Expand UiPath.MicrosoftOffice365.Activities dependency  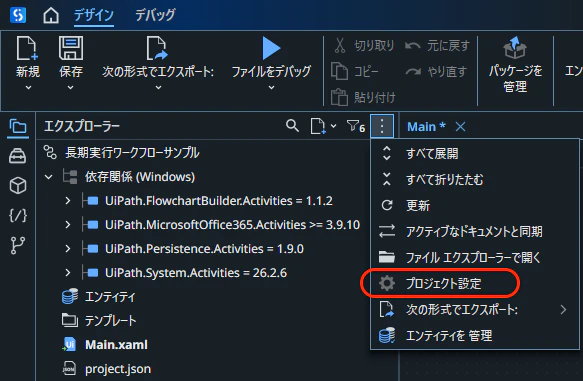68,225
